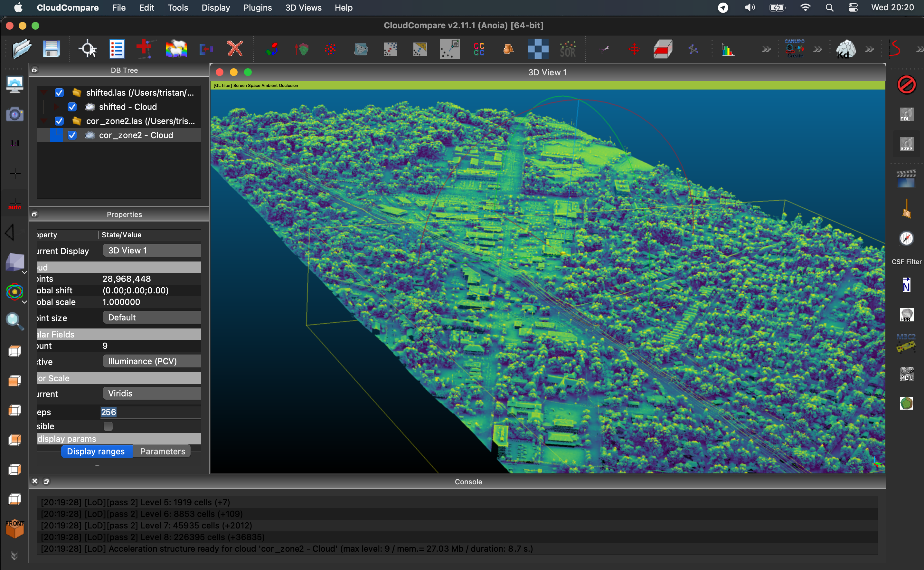The height and width of the screenshot is (570, 924).
Task: Open the Point size Default dropdown
Action: 152,318
